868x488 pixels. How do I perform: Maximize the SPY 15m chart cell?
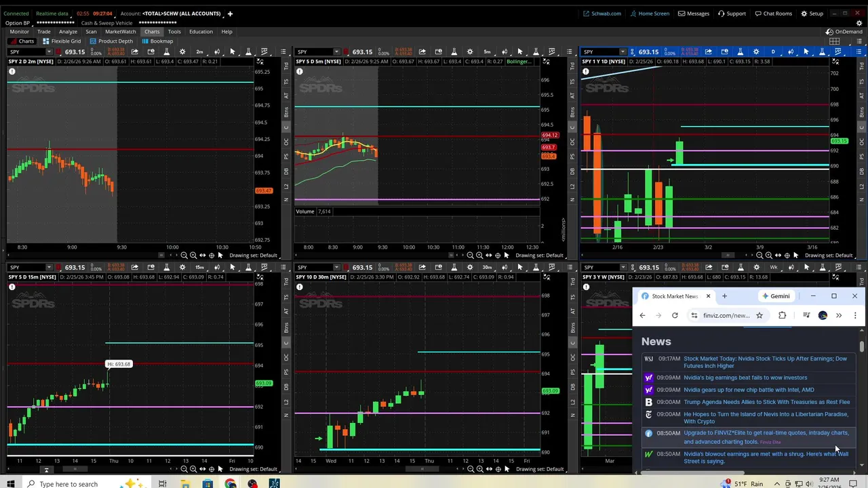tap(260, 277)
